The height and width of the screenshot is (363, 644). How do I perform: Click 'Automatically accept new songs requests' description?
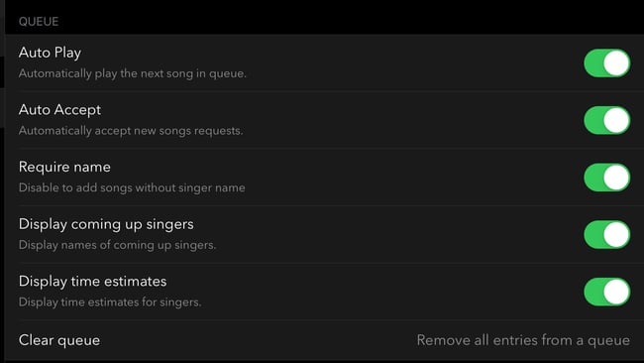click(x=131, y=131)
